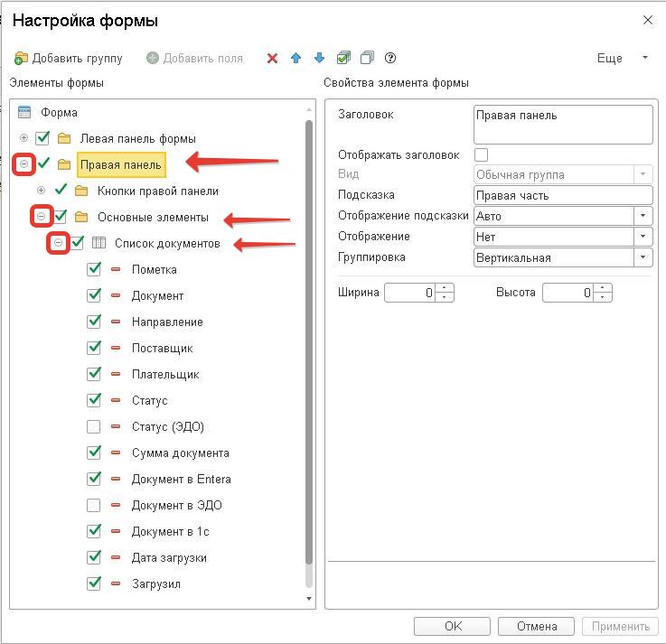Toggle the Список документов checkbox
The height and width of the screenshot is (644, 666).
pos(78,243)
